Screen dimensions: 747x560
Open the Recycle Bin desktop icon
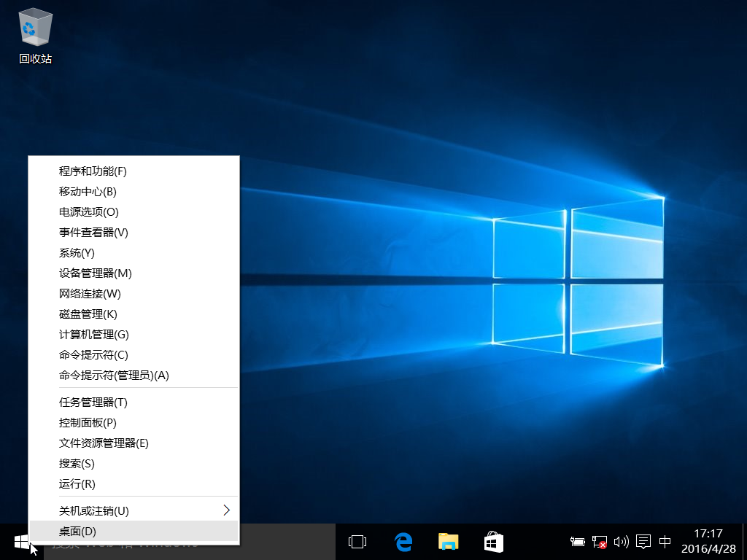(x=35, y=35)
